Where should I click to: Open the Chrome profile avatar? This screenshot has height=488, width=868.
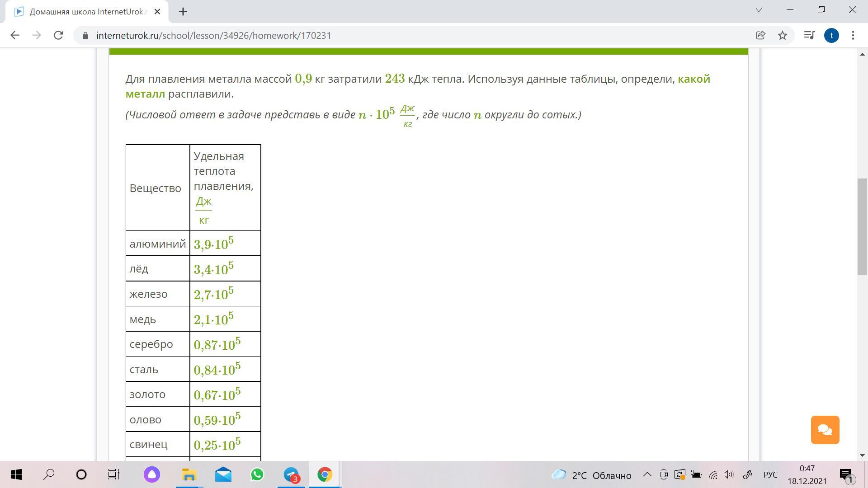tap(831, 35)
